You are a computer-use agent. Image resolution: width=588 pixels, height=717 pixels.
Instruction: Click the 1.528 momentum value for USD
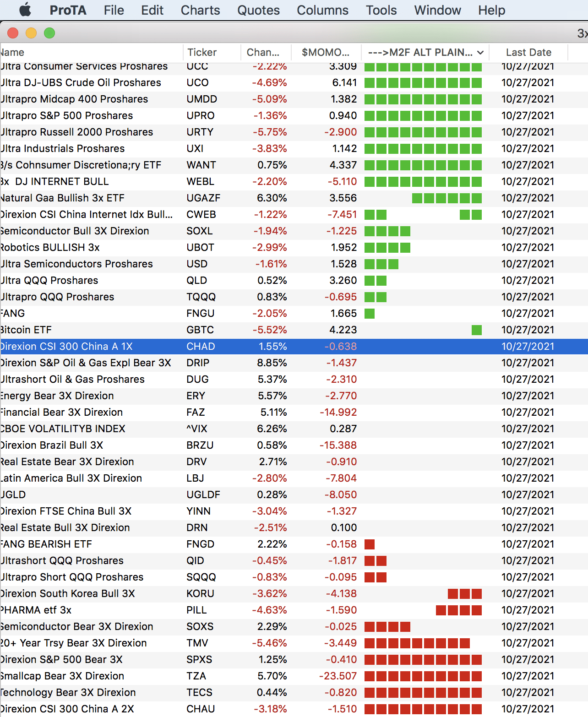[x=344, y=264]
